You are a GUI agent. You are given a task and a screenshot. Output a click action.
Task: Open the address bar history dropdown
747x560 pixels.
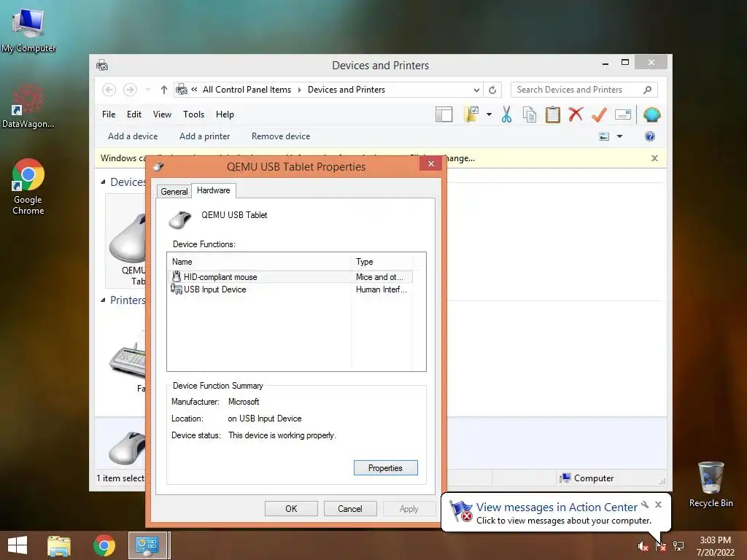point(476,90)
